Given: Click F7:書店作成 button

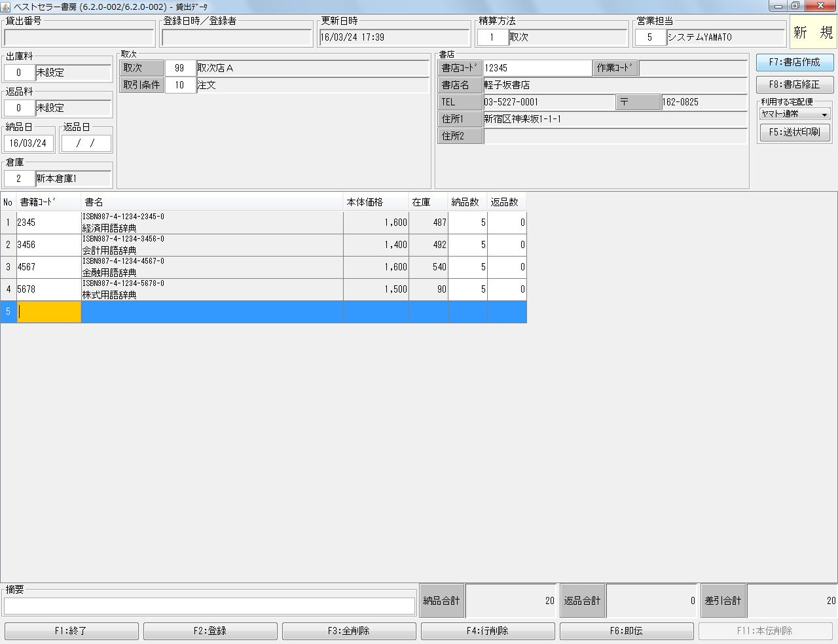Looking at the screenshot, I should point(795,62).
